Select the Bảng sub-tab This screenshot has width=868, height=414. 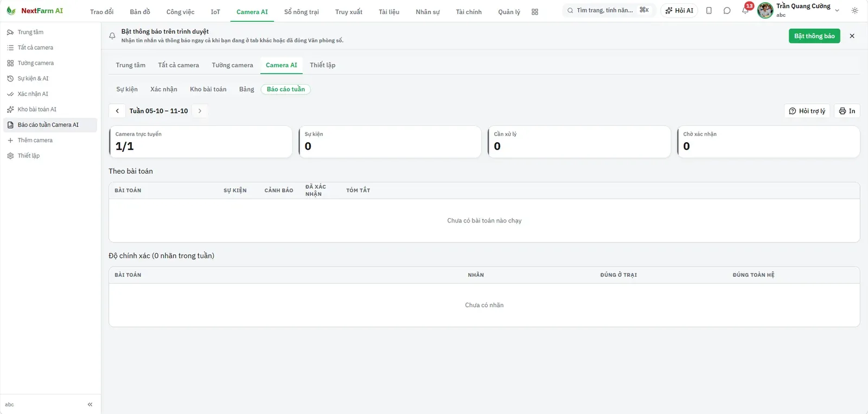247,90
